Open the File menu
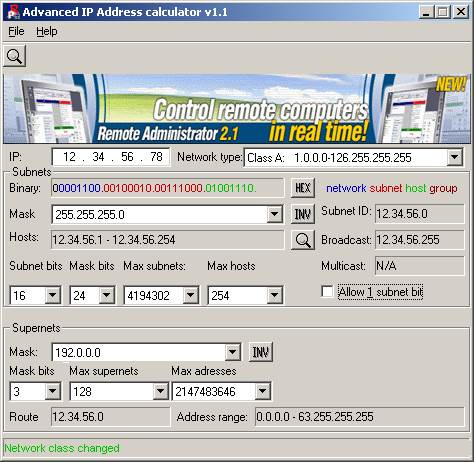 point(16,32)
